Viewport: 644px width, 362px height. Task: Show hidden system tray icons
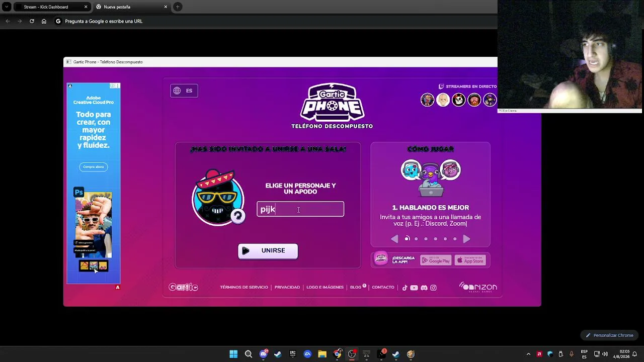pos(528,354)
